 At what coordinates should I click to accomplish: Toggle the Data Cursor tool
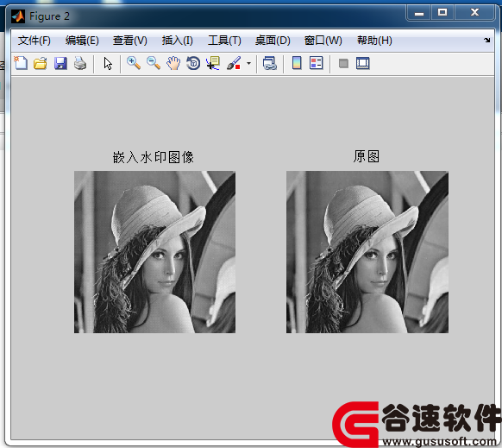(x=213, y=63)
